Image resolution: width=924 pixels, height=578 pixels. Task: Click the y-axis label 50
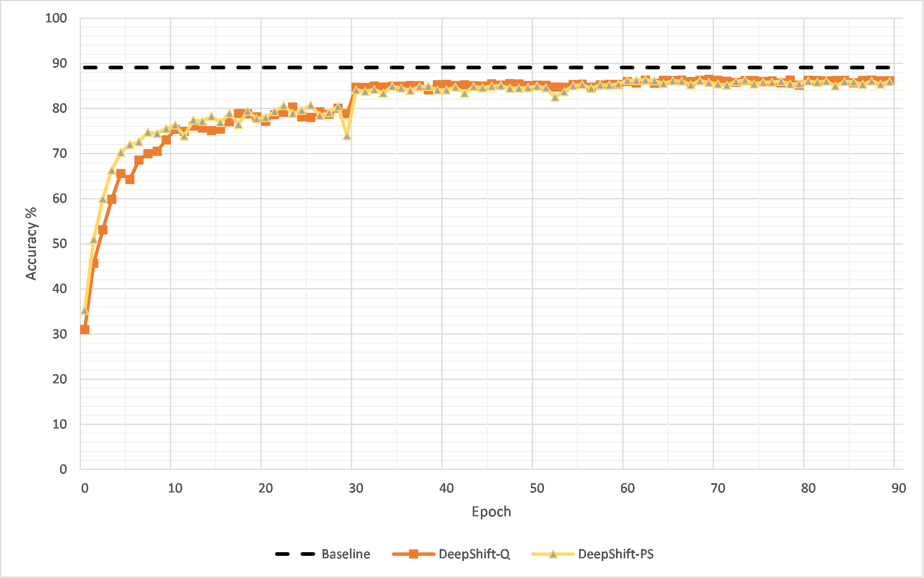pyautogui.click(x=60, y=244)
